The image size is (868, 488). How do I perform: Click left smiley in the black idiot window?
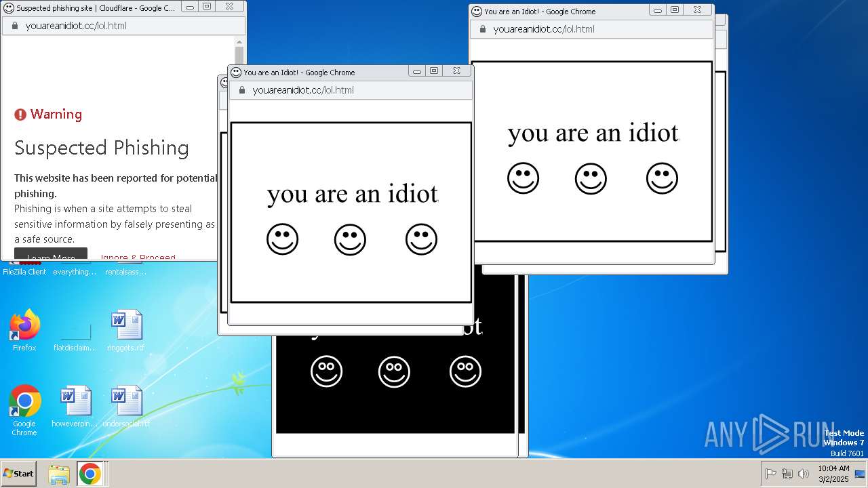(326, 371)
